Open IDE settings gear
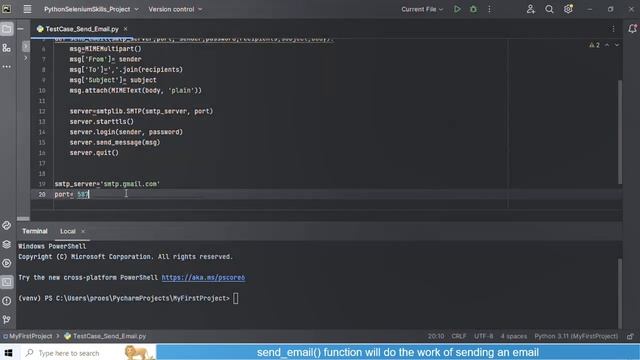Screen dimensions: 640x360 (x=568, y=9)
